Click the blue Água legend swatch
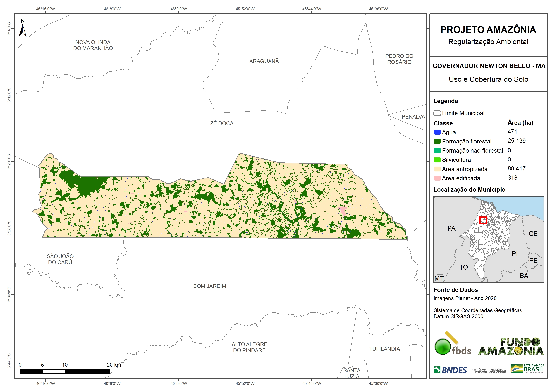 coord(437,132)
